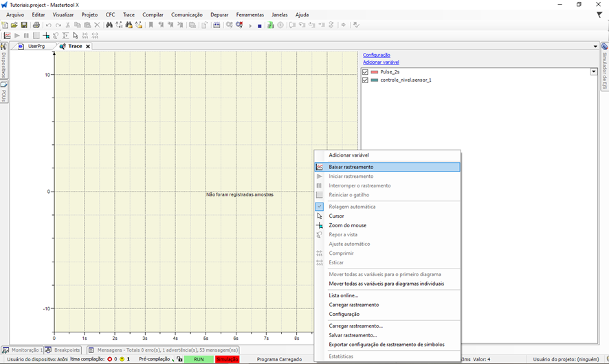Uncheck the controle_nivel.sensor_1 checkbox
The image size is (609, 364).
(365, 80)
